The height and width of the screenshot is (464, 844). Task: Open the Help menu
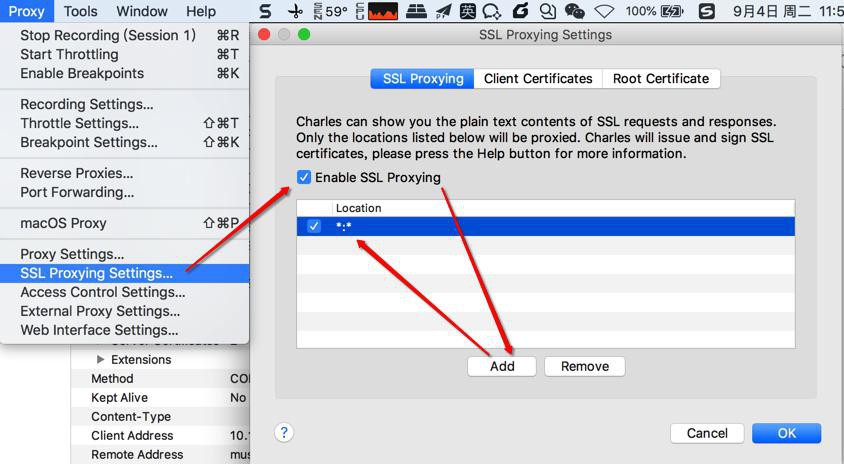click(x=201, y=11)
